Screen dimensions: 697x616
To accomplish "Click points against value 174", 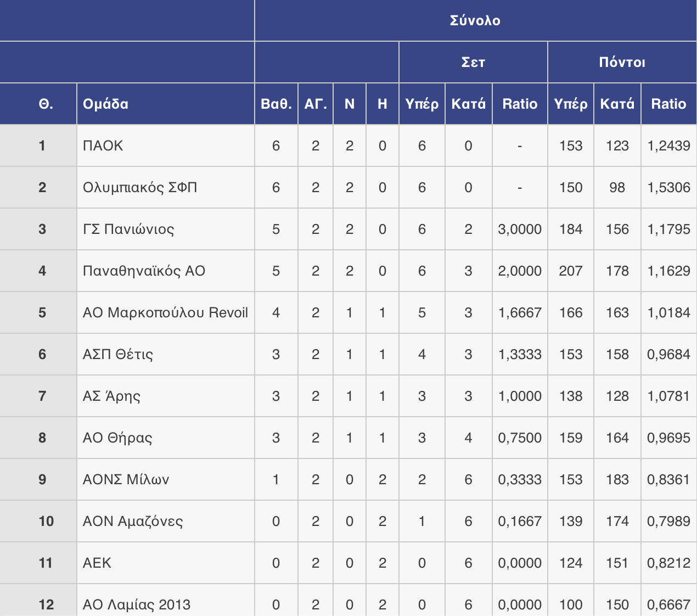I will 617,521.
